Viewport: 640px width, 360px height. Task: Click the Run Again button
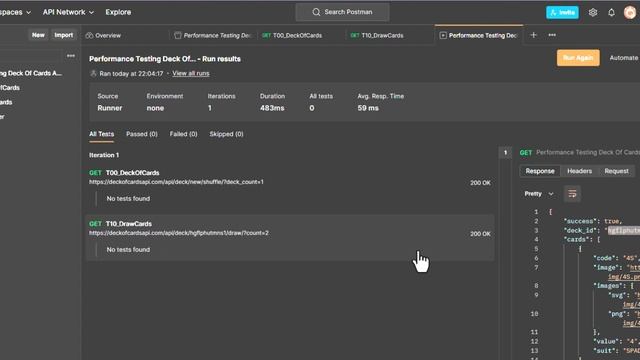(x=578, y=58)
